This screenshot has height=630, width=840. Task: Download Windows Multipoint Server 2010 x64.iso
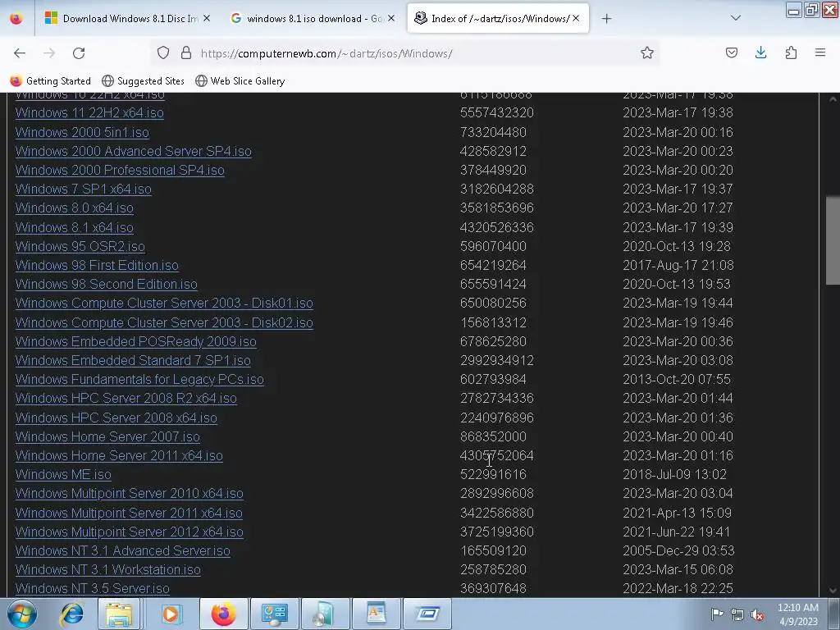(x=130, y=493)
